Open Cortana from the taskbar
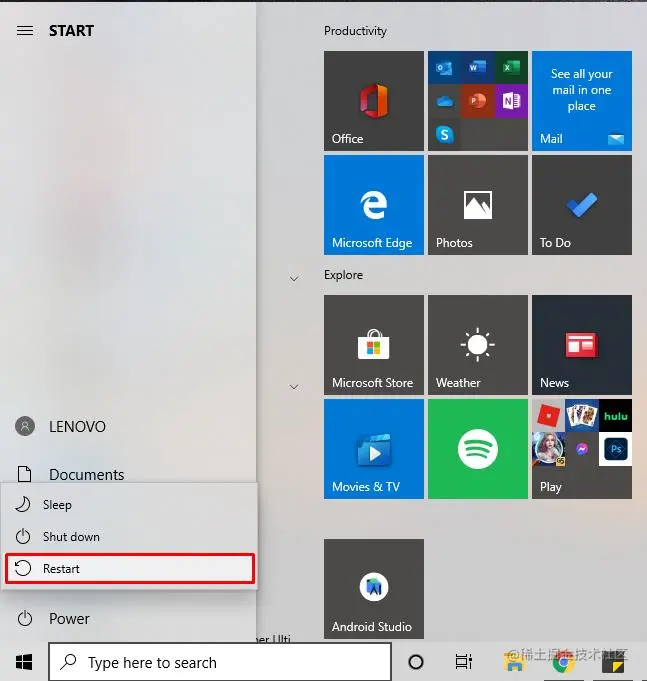Viewport: 647px width, 681px height. 416,662
